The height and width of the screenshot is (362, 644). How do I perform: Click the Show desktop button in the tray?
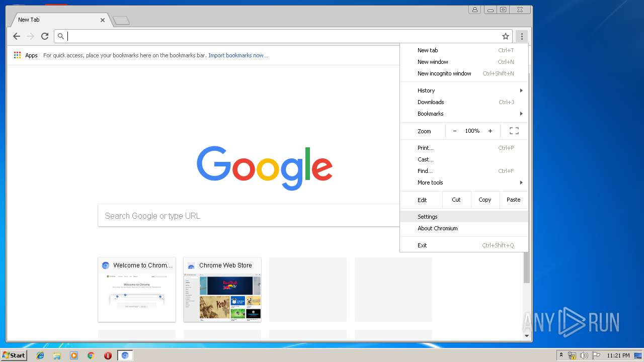(x=638, y=355)
